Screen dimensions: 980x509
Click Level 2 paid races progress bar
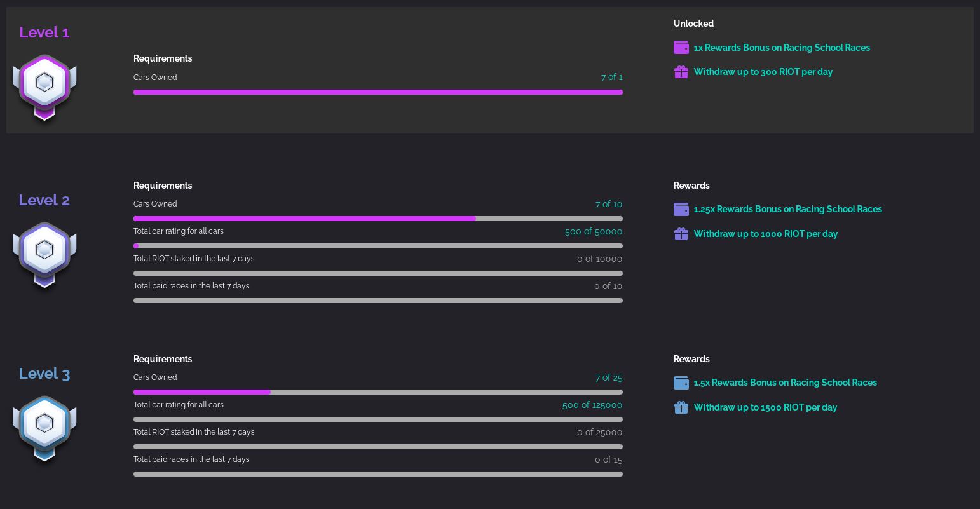[378, 301]
